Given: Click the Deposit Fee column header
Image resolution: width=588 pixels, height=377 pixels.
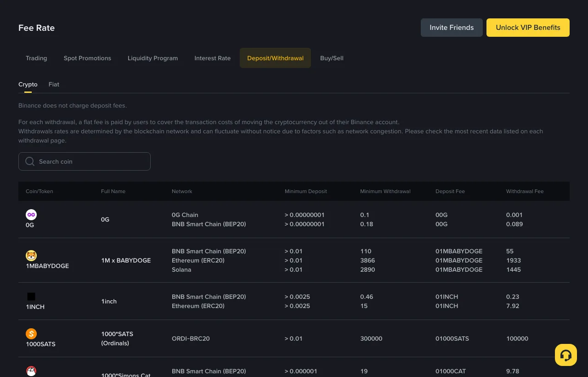Looking at the screenshot, I should [x=450, y=191].
